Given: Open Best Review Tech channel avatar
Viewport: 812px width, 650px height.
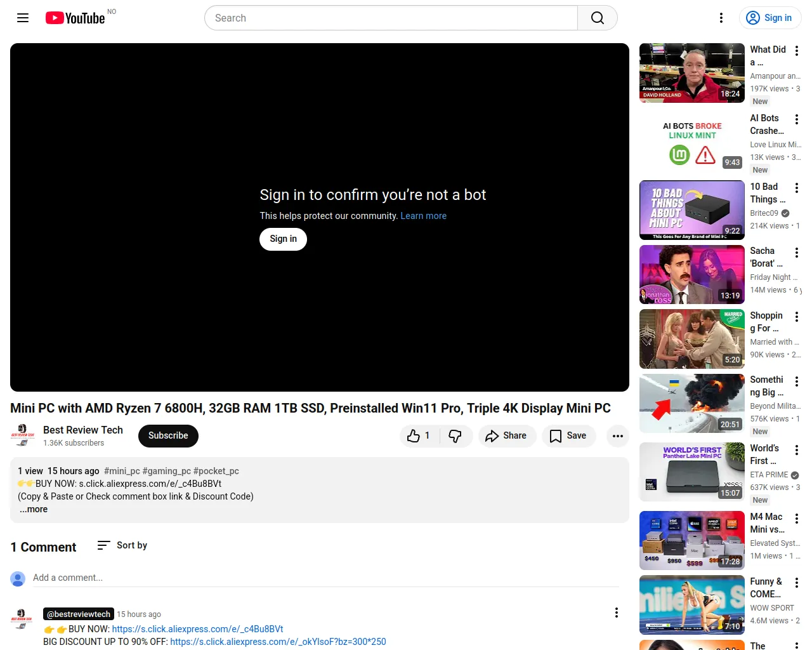Looking at the screenshot, I should click(x=23, y=435).
